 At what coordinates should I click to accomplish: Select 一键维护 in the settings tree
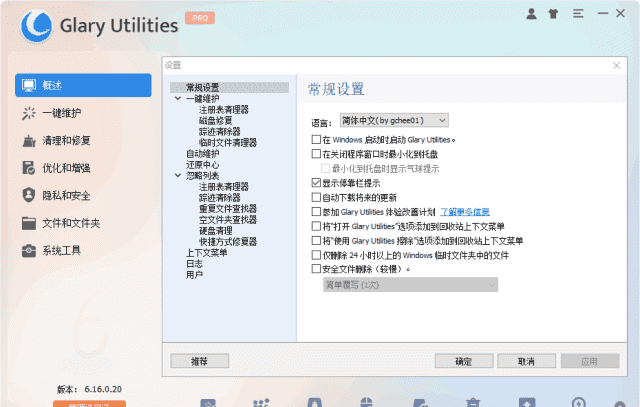(x=202, y=98)
